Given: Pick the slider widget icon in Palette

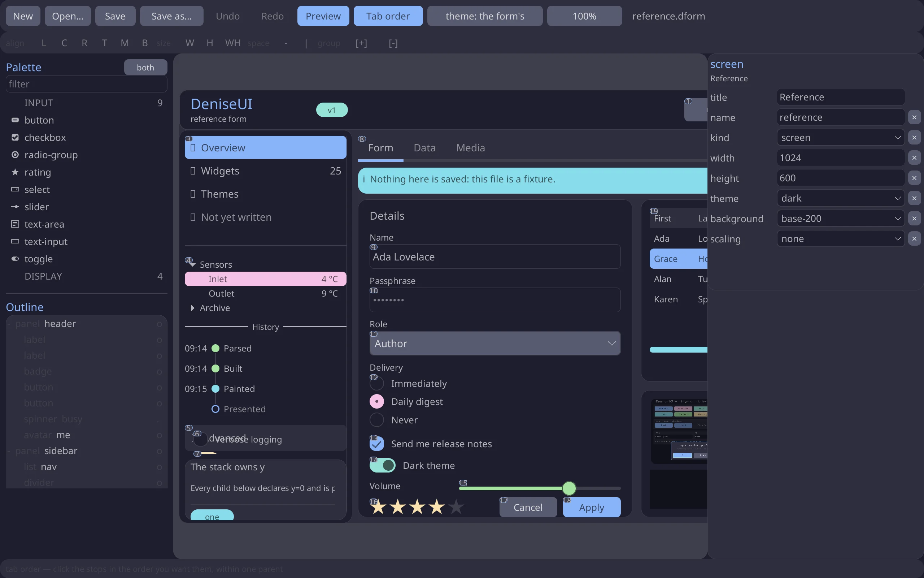Looking at the screenshot, I should click(x=15, y=207).
